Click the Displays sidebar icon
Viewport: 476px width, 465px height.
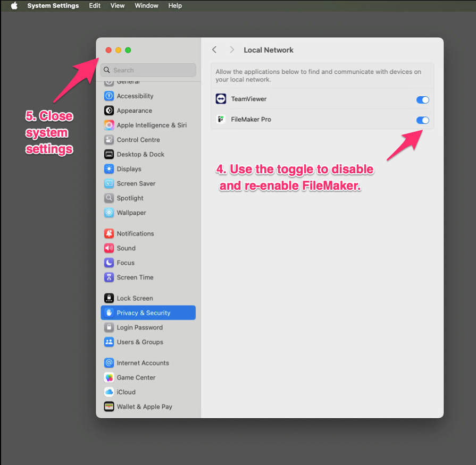(x=109, y=168)
